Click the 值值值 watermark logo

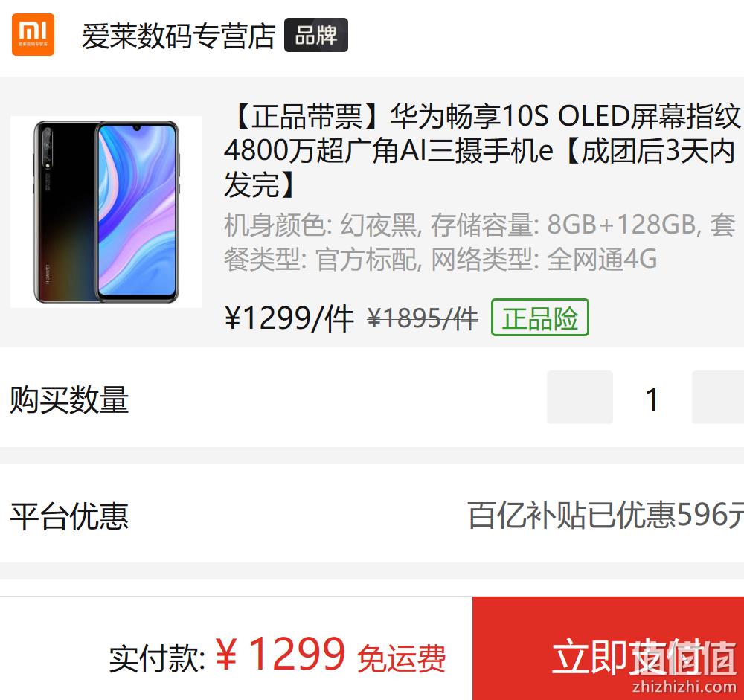tap(683, 658)
